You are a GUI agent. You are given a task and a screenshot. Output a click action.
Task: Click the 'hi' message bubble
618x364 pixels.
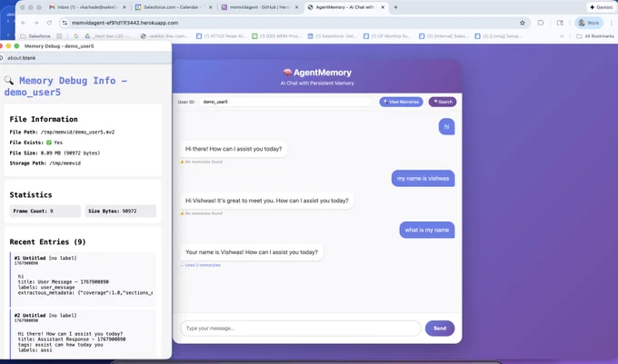446,127
